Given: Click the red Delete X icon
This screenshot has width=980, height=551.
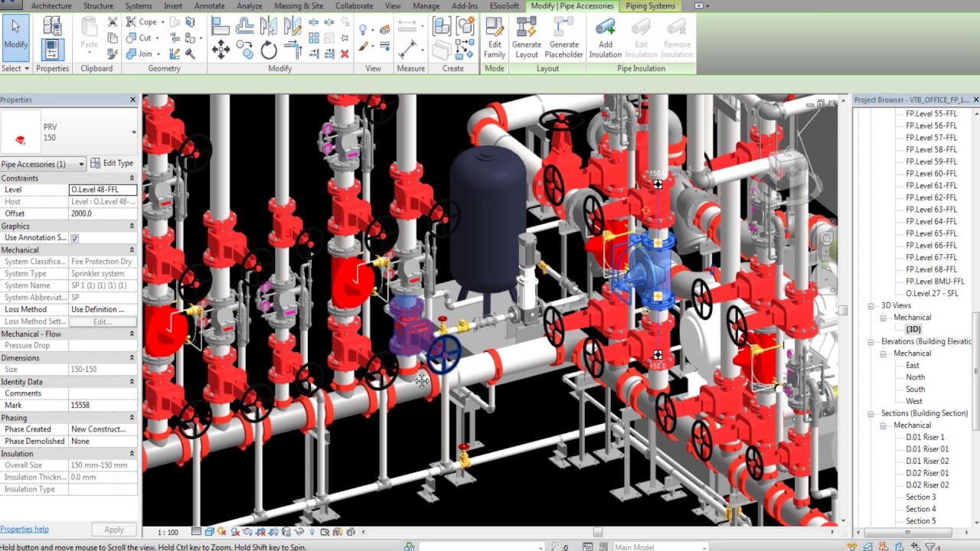Looking at the screenshot, I should click(345, 54).
